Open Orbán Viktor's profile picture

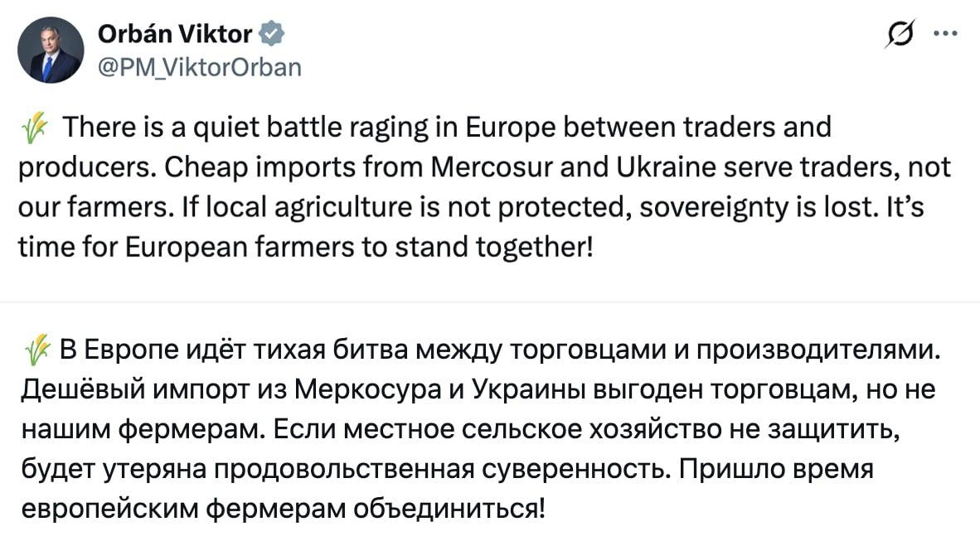(x=51, y=50)
